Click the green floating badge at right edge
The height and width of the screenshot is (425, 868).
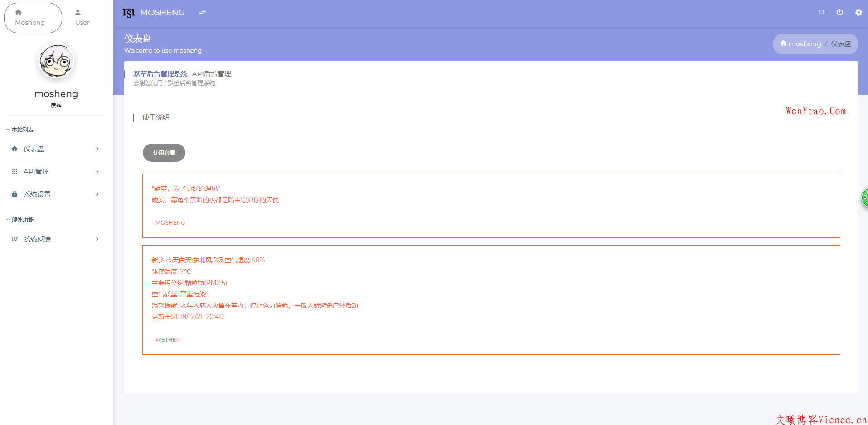864,198
